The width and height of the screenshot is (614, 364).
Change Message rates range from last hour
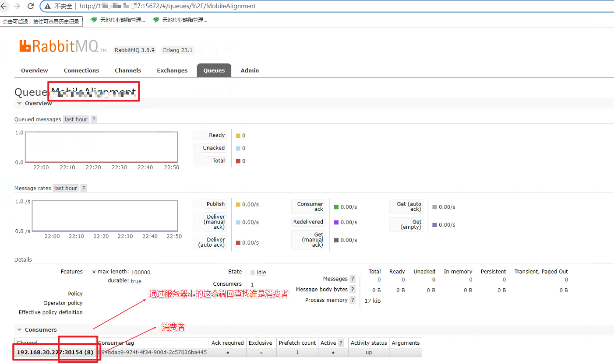pos(65,188)
